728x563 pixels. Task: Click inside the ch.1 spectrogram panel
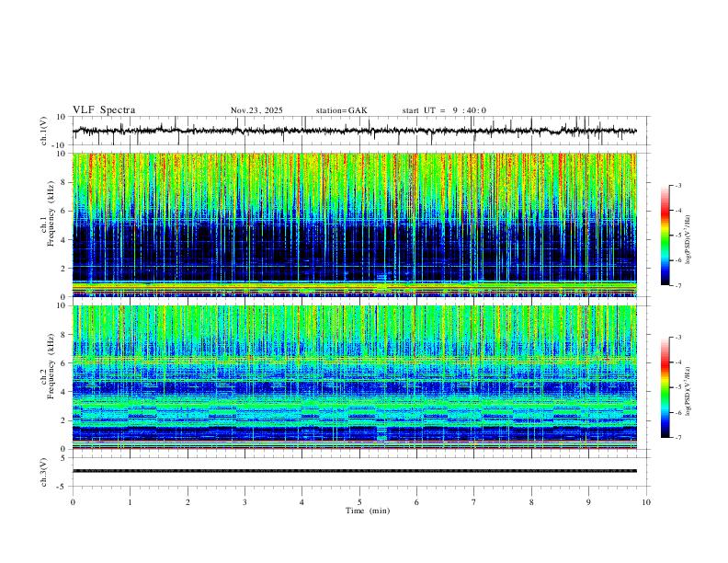pyautogui.click(x=355, y=224)
